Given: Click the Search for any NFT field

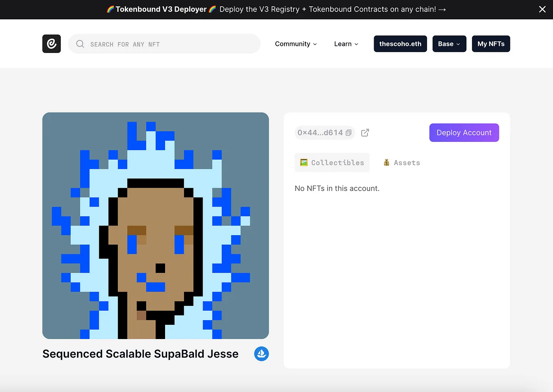Looking at the screenshot, I should [x=164, y=44].
